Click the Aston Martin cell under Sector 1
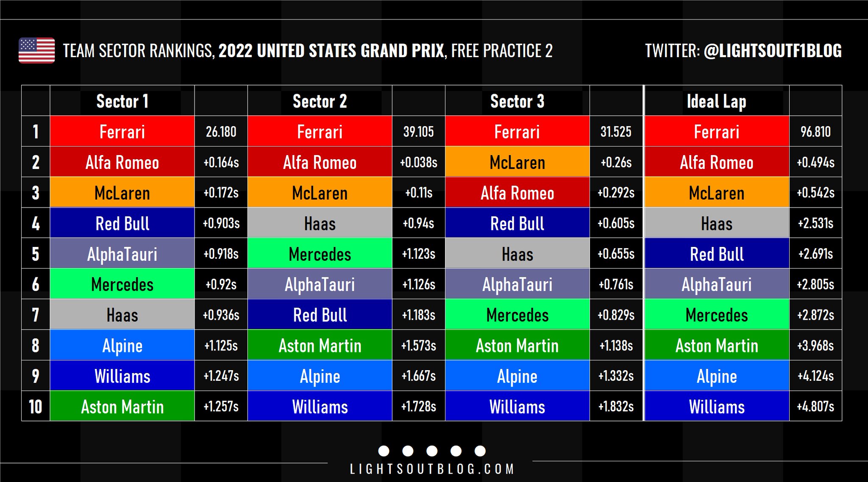This screenshot has height=482, width=868. (122, 407)
